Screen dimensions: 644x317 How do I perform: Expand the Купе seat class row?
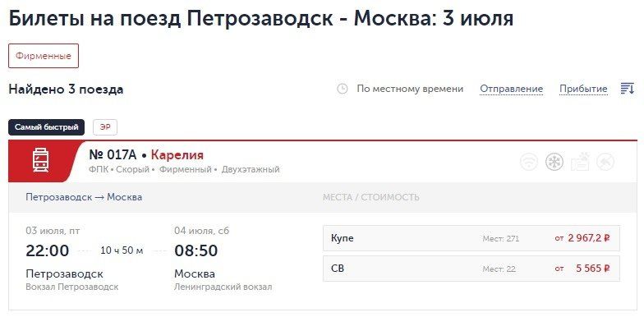[x=471, y=238]
